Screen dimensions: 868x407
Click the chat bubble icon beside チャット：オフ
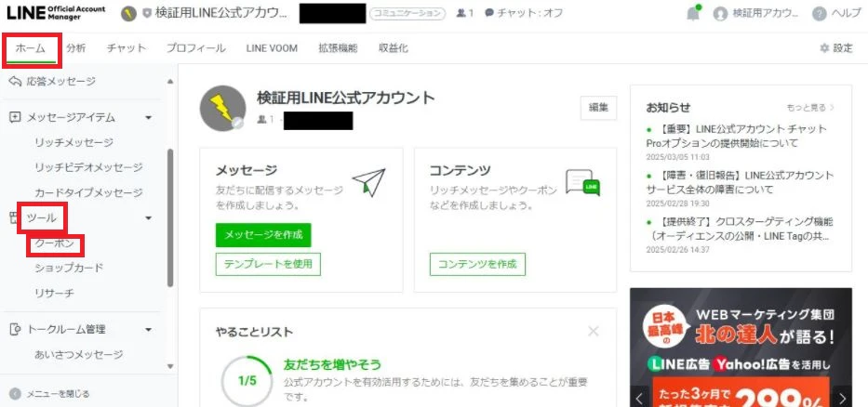pyautogui.click(x=488, y=13)
